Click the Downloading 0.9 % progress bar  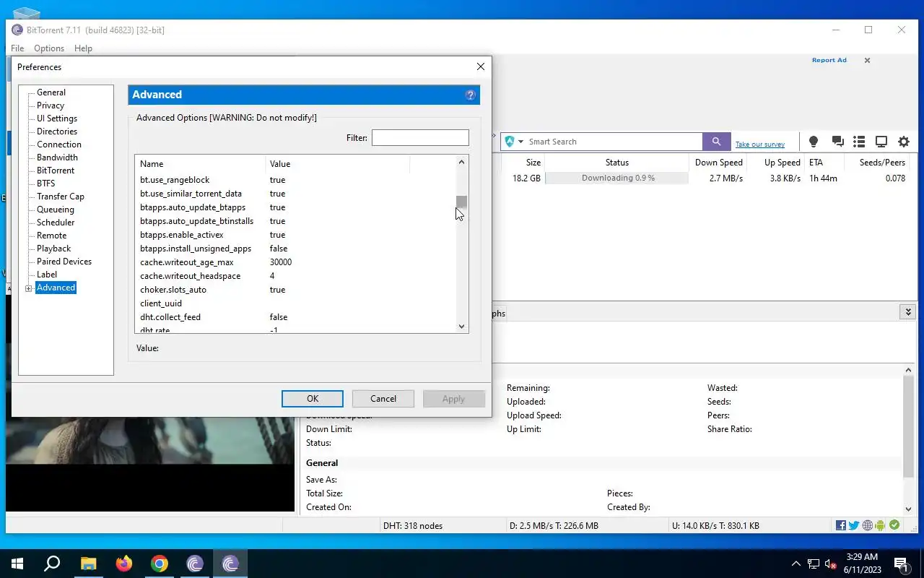(x=617, y=178)
